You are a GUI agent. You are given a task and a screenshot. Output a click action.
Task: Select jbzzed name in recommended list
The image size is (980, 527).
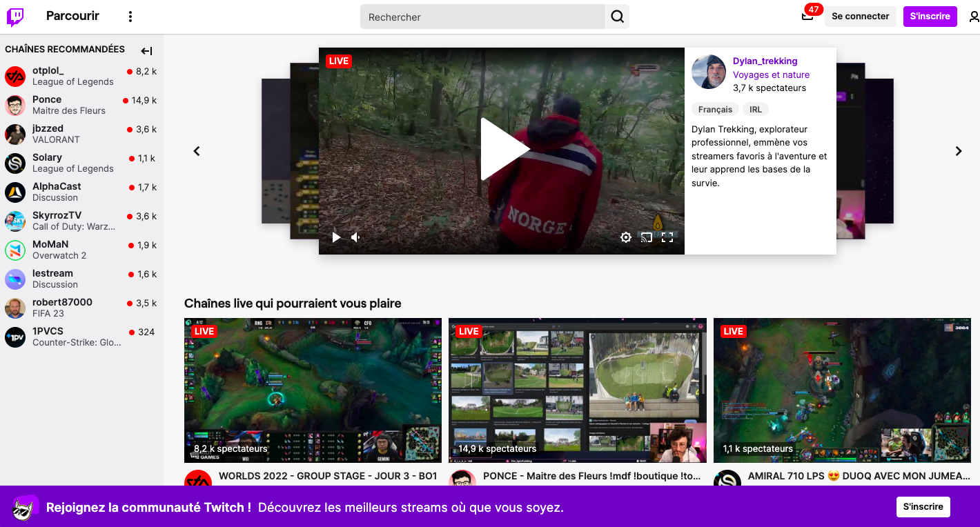(x=48, y=128)
